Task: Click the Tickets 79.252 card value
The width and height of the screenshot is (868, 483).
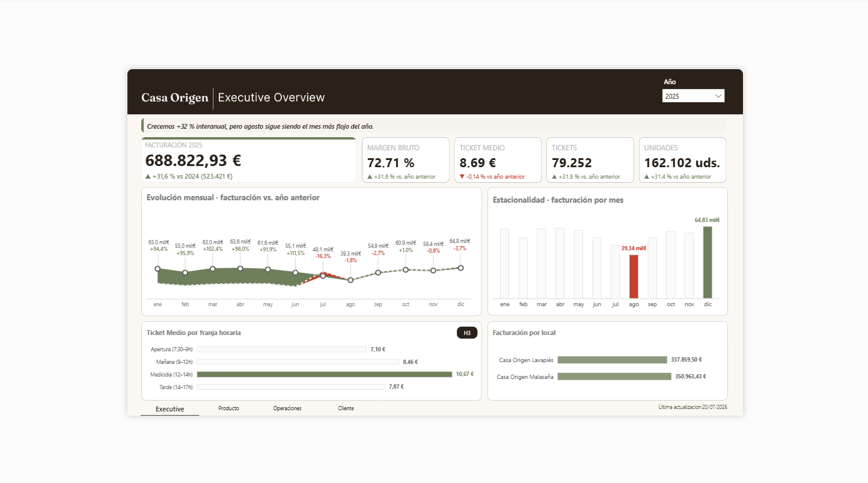Action: coord(572,163)
